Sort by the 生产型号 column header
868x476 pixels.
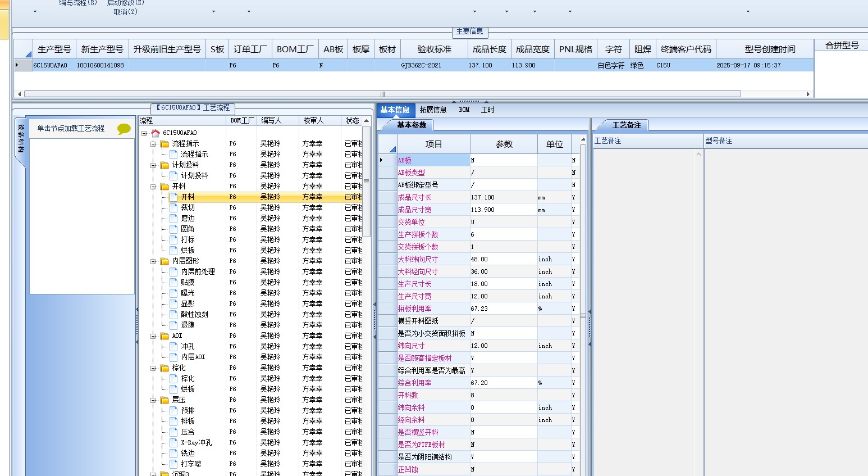click(54, 49)
